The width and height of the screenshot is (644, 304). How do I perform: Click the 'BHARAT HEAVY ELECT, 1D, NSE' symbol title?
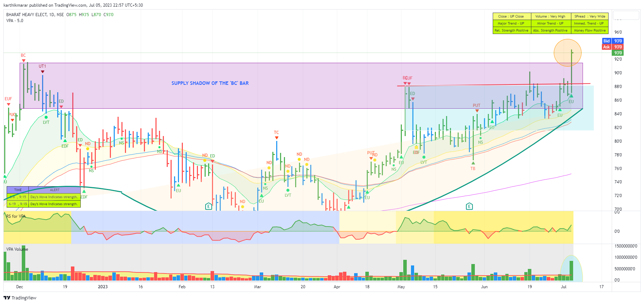[x=35, y=15]
